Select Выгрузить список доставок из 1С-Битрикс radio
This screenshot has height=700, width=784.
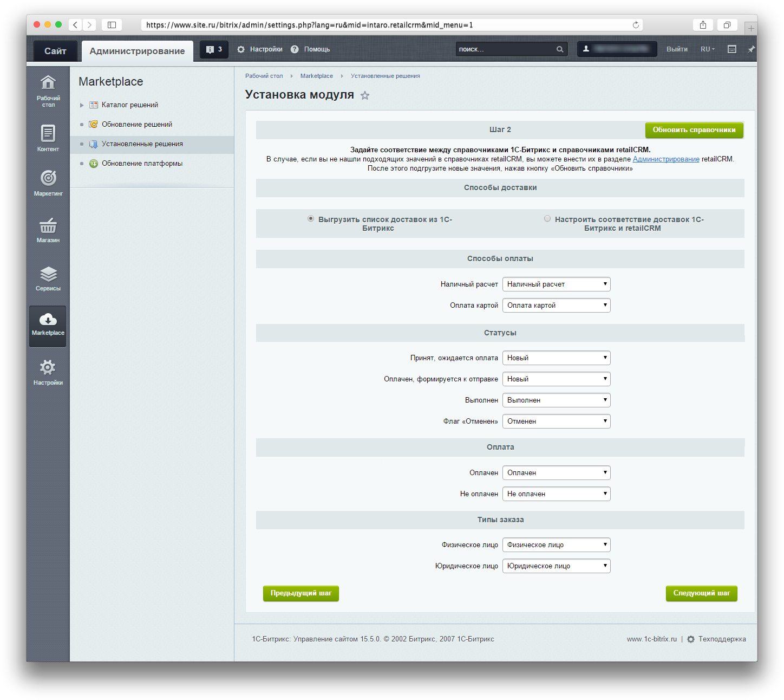click(x=311, y=219)
